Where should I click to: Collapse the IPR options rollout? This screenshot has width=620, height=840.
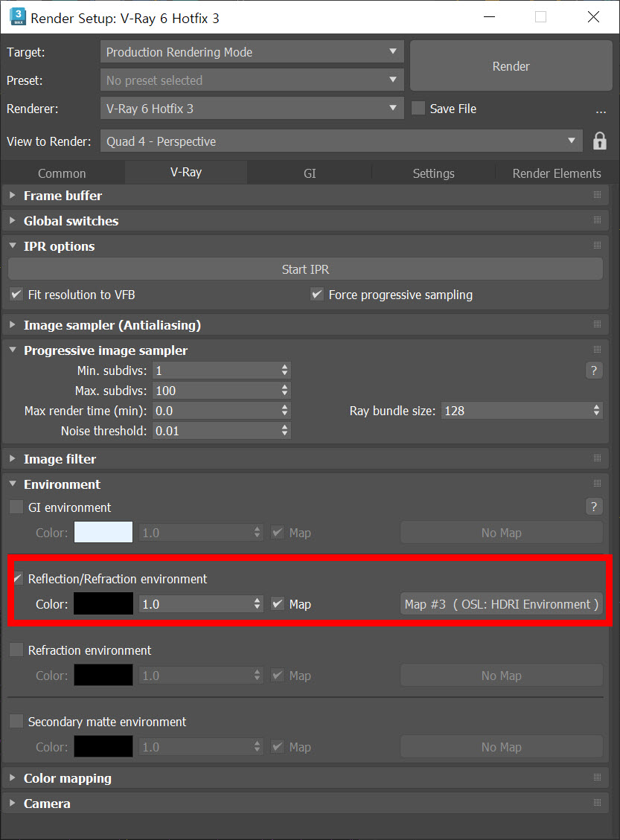[x=13, y=246]
